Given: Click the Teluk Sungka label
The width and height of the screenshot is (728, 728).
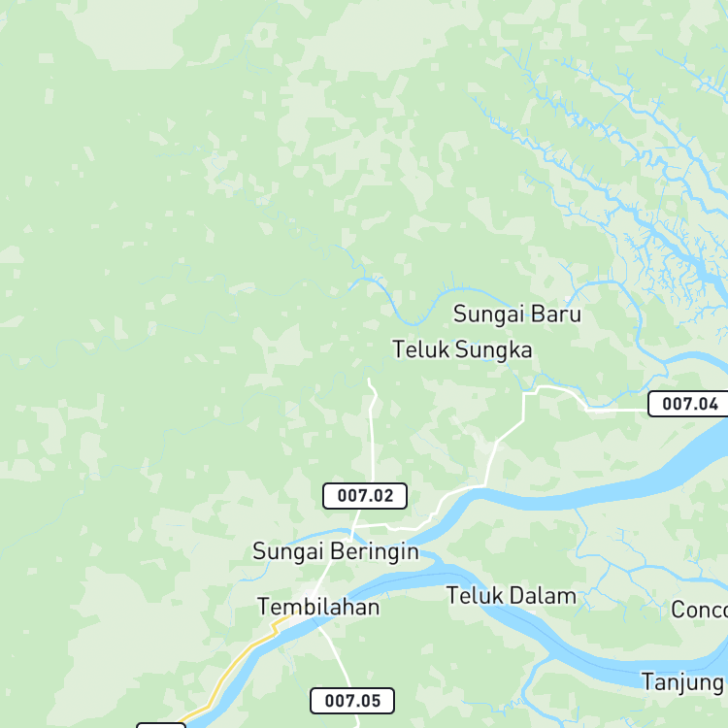Looking at the screenshot, I should (462, 349).
